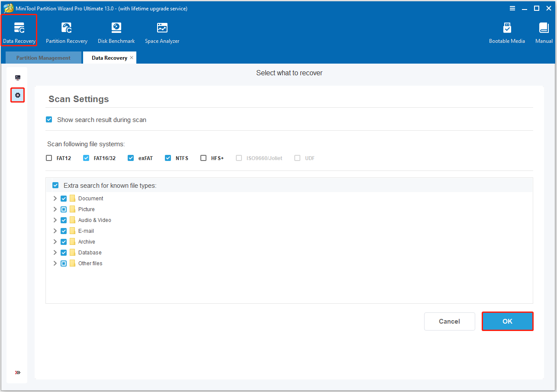Toggle the Picture file type checkbox
This screenshot has width=557, height=392.
64,209
